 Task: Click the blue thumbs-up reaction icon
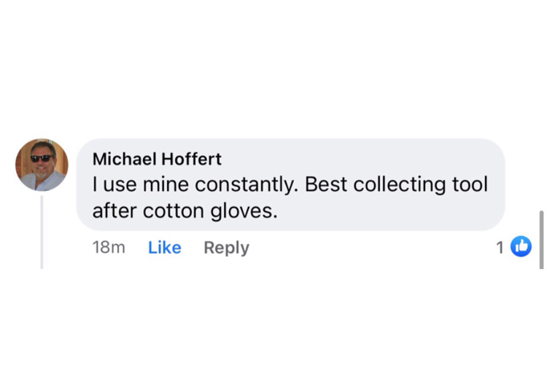(521, 247)
